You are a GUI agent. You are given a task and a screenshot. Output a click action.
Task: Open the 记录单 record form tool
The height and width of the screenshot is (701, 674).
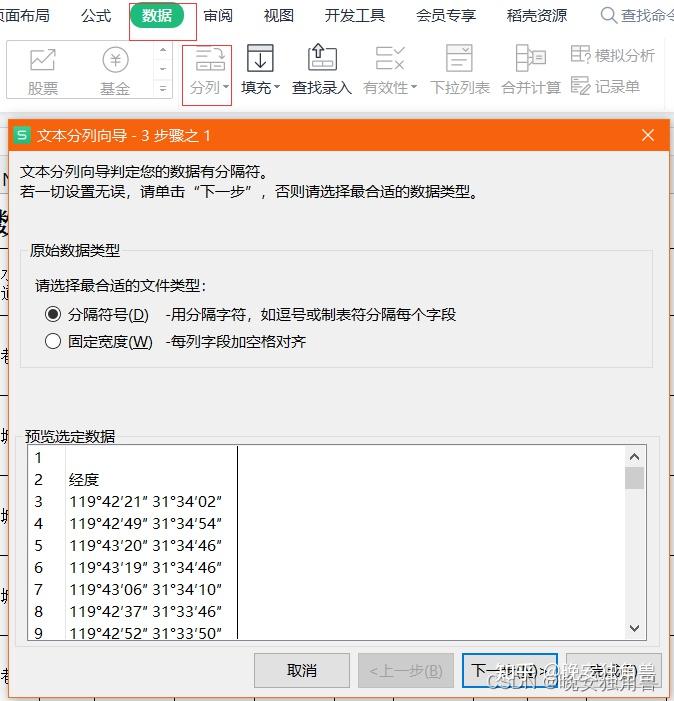pos(605,86)
